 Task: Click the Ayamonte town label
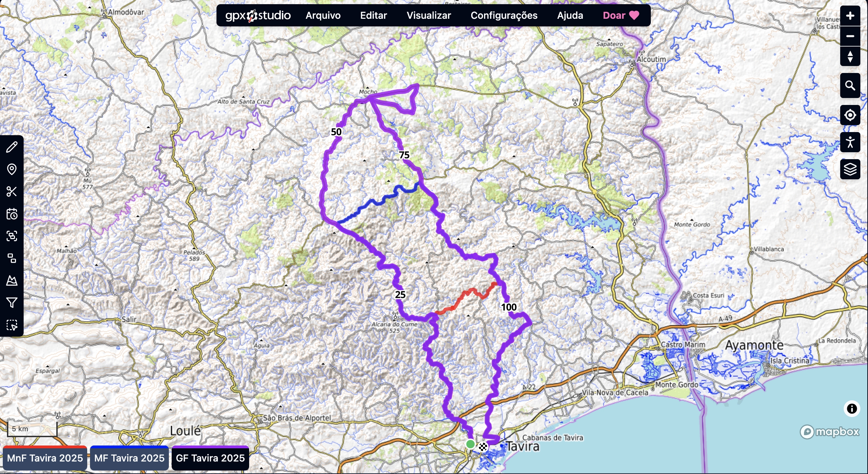(754, 345)
